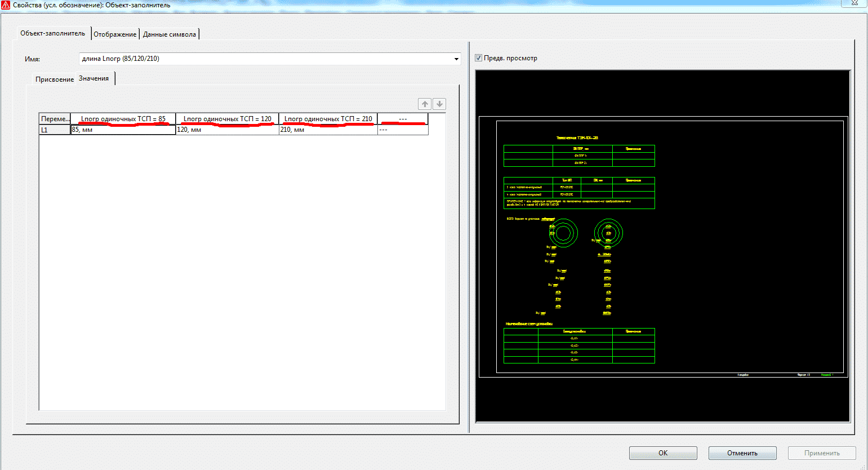Click the application icon in title bar
This screenshot has width=868, height=470.
(6, 5)
